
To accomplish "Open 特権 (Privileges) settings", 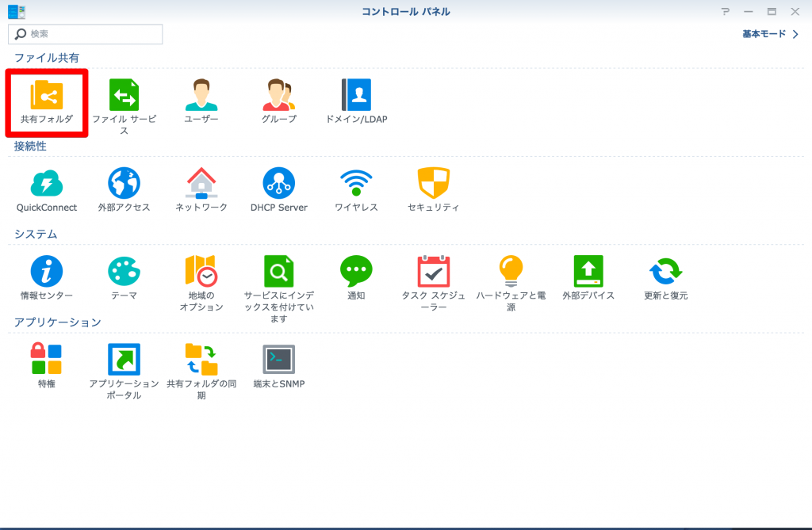I will click(47, 366).
